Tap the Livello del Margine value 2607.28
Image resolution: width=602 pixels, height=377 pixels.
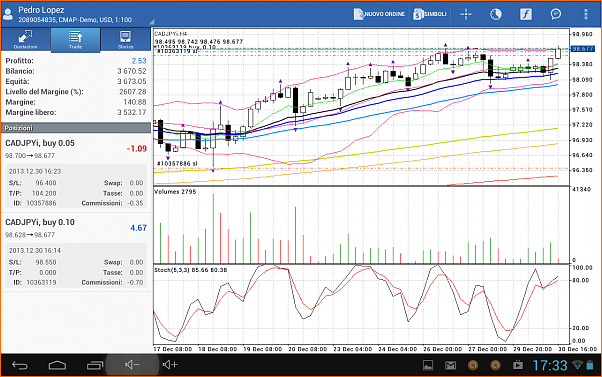[133, 92]
